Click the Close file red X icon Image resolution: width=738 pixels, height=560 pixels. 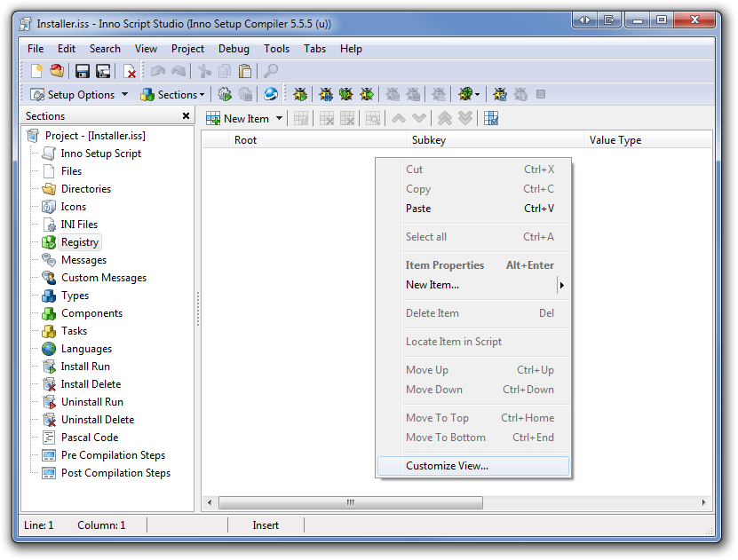click(130, 71)
